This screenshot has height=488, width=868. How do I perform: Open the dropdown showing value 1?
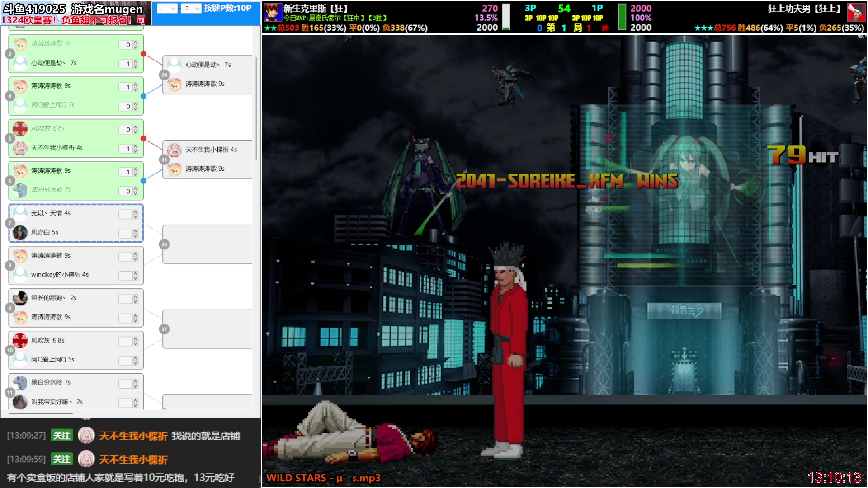tap(167, 9)
